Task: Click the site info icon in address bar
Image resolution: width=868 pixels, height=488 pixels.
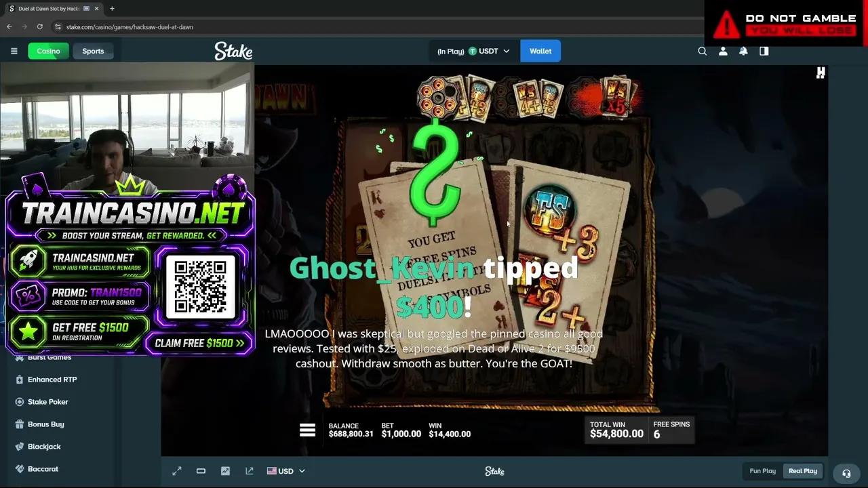Action: (x=58, y=26)
